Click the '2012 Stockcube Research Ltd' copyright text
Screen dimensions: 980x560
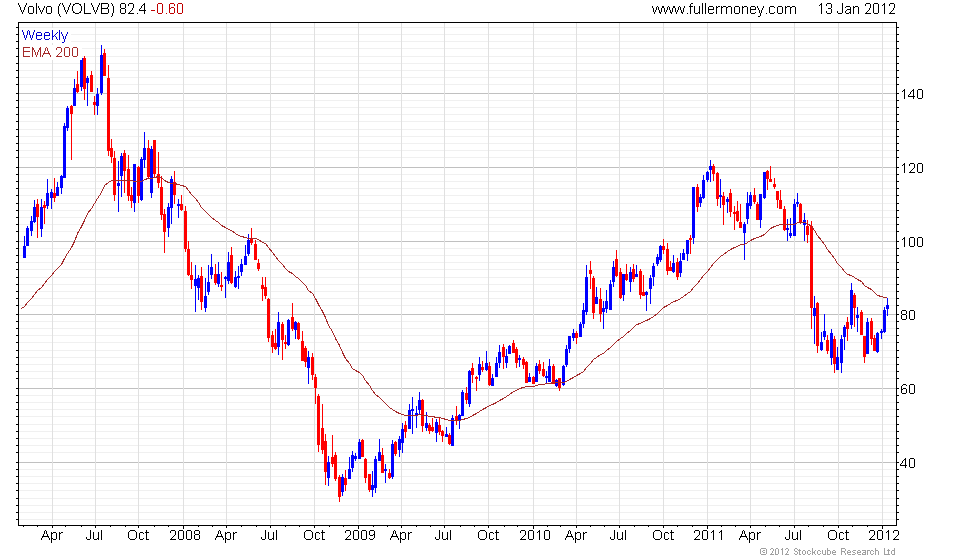coord(827,552)
